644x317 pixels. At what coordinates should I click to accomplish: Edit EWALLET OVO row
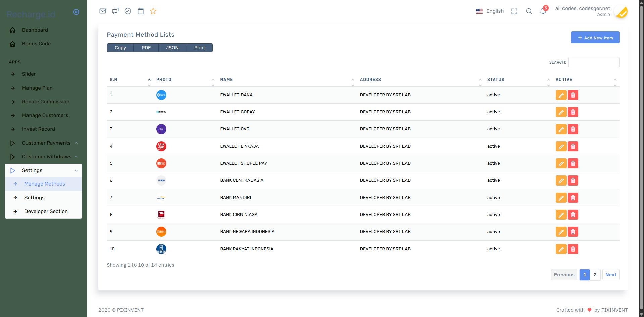pos(561,129)
